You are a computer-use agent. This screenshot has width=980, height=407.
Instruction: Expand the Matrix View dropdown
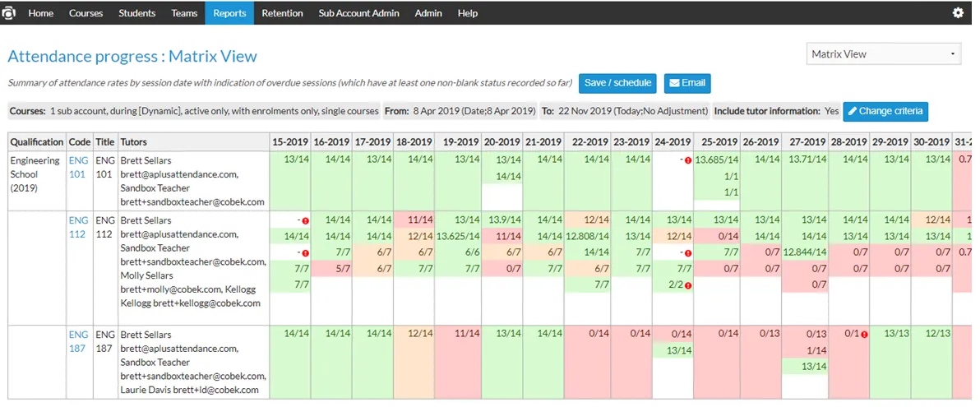[x=883, y=54]
